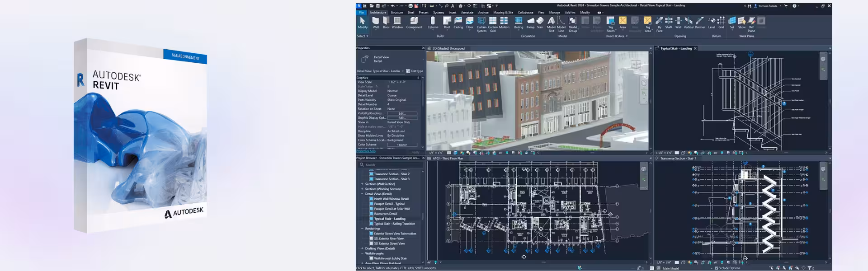Open the Help question mark icon
Viewport: 868px width, 271px height.
(x=794, y=6)
